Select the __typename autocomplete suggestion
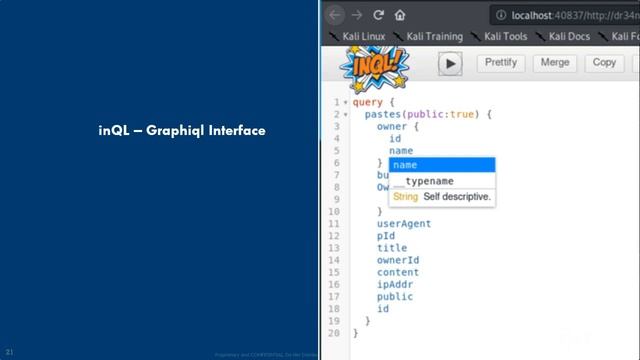Image resolution: width=640 pixels, height=360 pixels. pyautogui.click(x=442, y=181)
